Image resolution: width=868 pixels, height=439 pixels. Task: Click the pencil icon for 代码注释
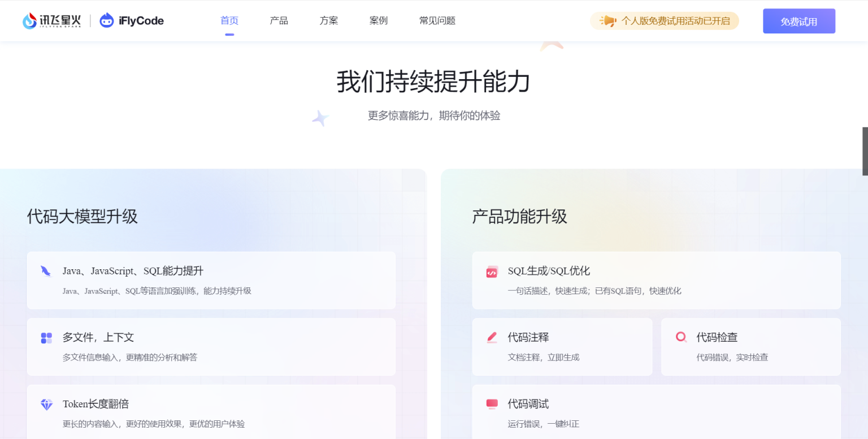click(x=492, y=338)
